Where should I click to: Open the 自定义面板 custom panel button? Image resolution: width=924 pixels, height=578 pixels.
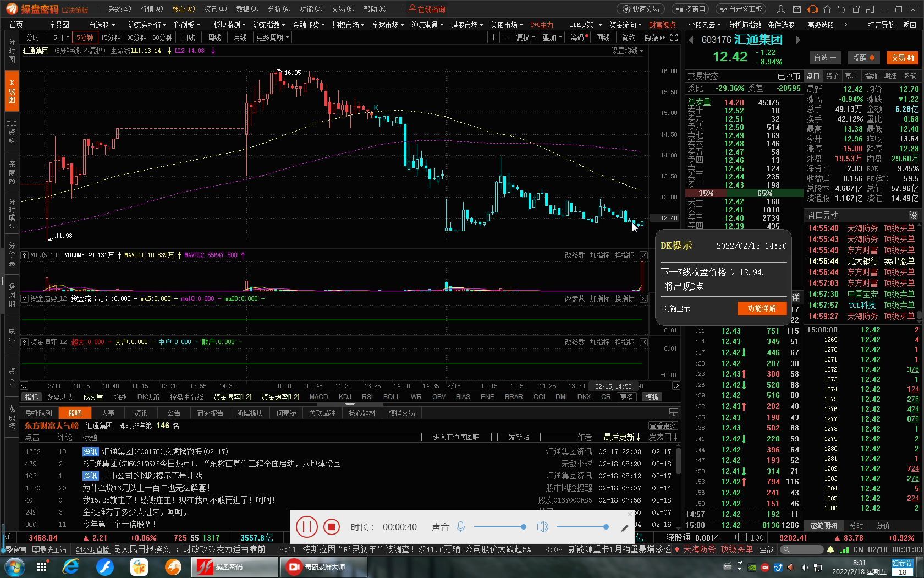[x=742, y=9]
